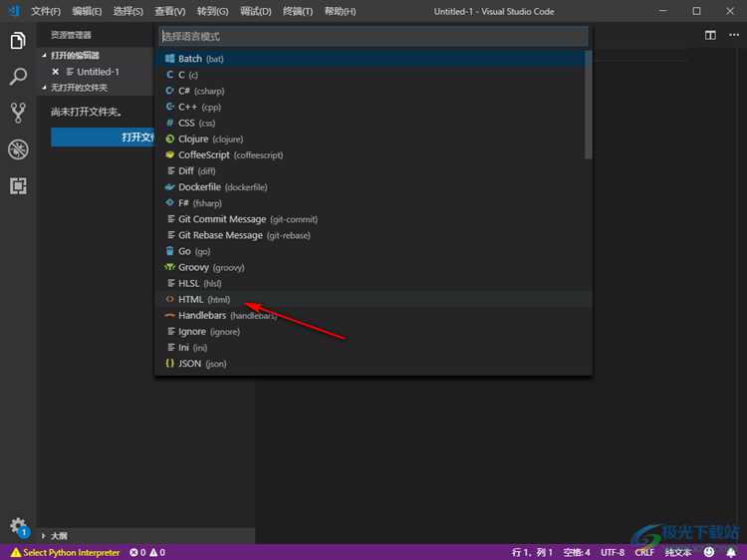The width and height of the screenshot is (747, 560).
Task: Select the CSS (css) language mode
Action: pos(373,123)
